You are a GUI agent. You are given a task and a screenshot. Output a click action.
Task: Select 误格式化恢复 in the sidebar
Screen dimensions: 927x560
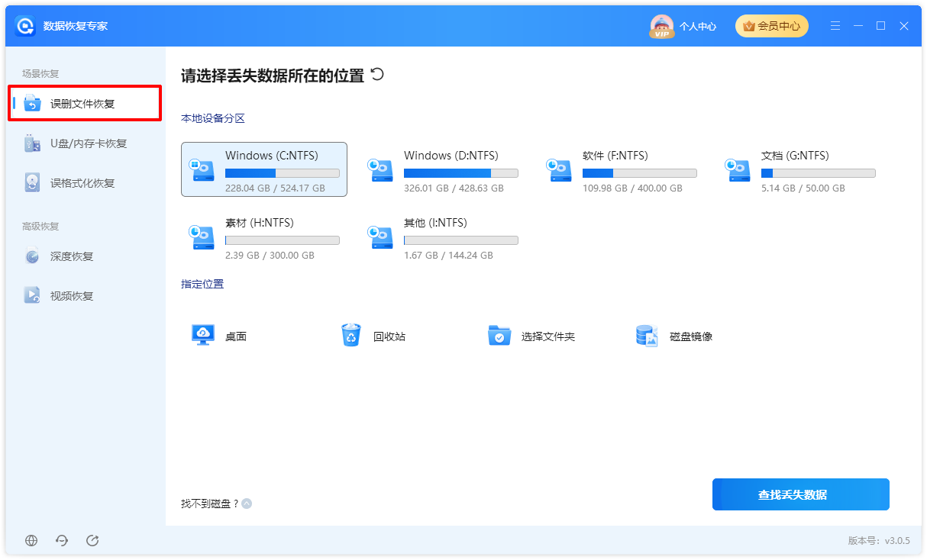click(x=85, y=183)
